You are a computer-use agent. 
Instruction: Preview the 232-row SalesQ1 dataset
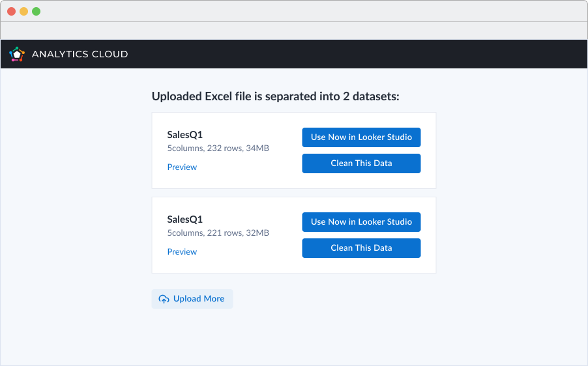[x=182, y=167]
